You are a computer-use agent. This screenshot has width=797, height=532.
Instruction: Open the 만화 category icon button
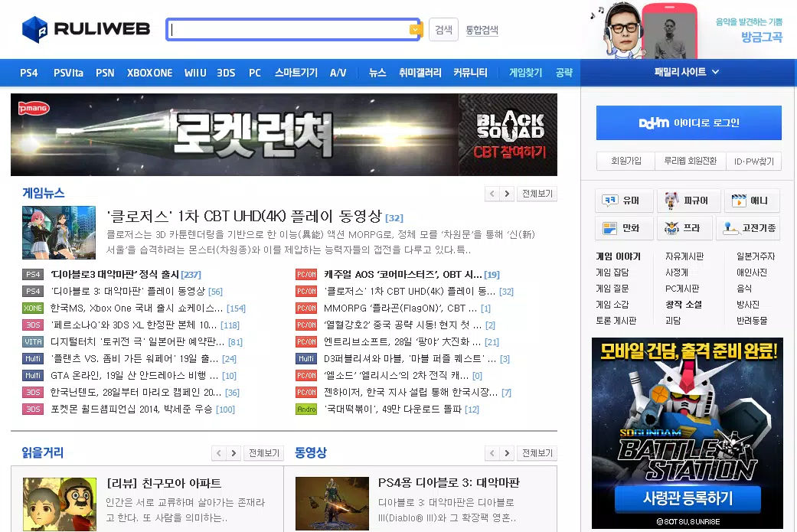pos(624,228)
